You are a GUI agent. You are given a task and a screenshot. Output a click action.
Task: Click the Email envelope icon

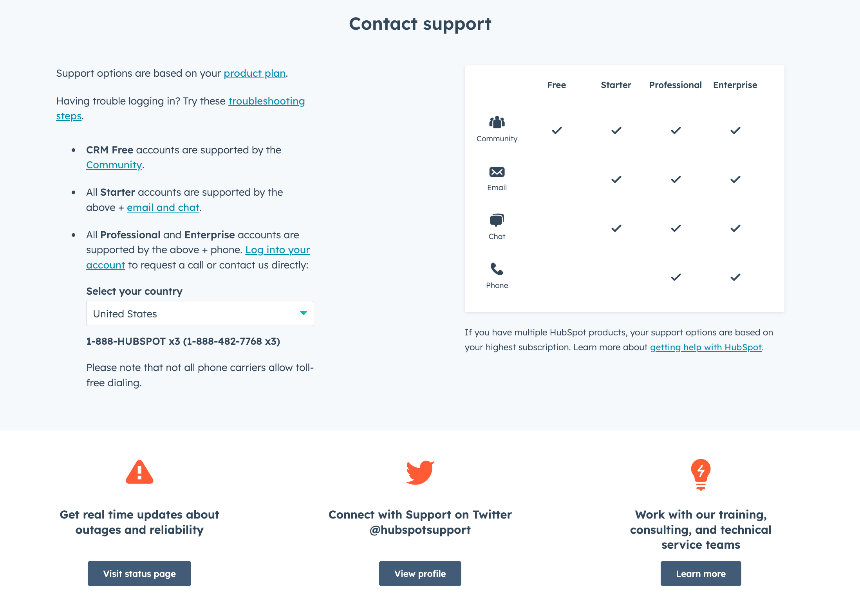[497, 172]
